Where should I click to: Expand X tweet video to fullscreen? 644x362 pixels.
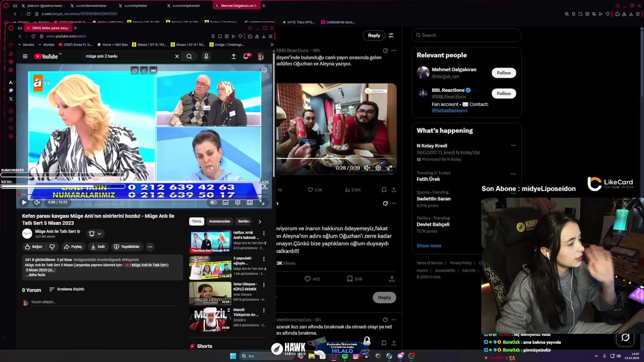click(389, 168)
